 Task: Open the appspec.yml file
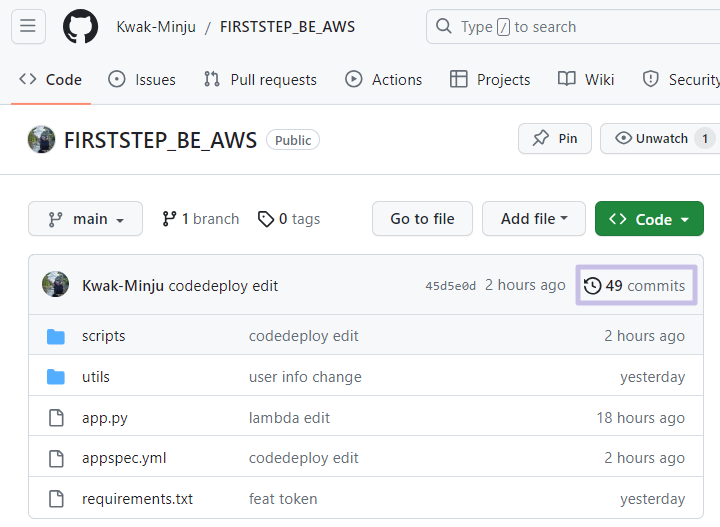tap(124, 458)
